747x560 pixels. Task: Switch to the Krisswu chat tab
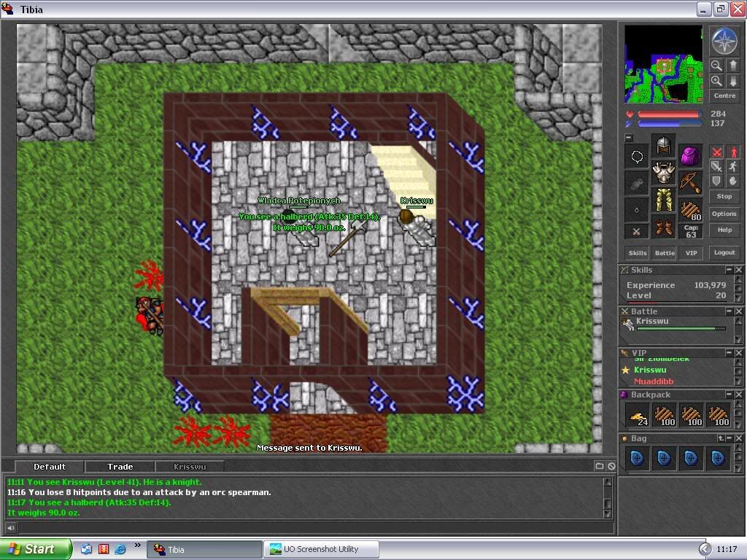190,467
